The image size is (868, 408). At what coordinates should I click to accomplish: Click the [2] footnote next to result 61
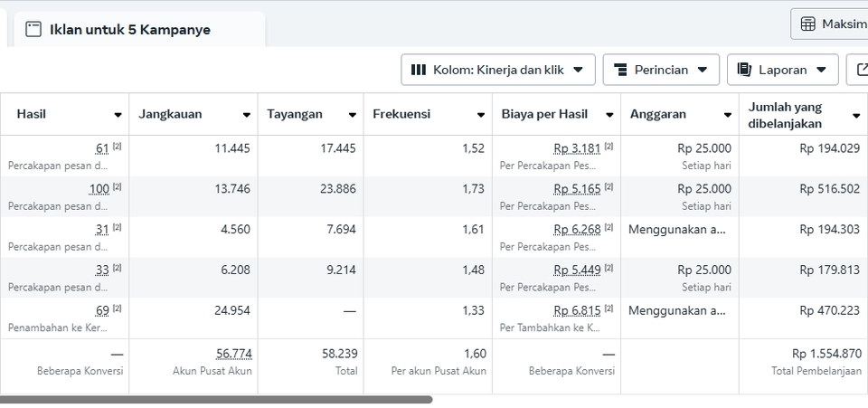tap(118, 147)
